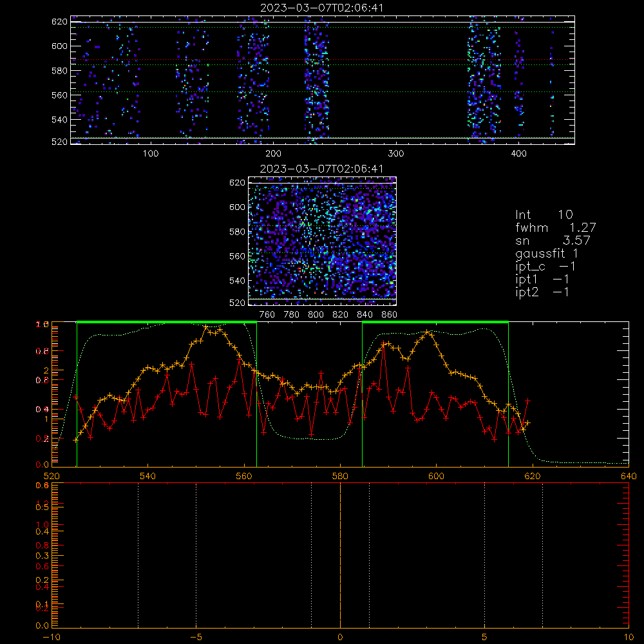644x644 pixels.
Task: Click x-axis label 600 on profile plot
Action: [436, 476]
